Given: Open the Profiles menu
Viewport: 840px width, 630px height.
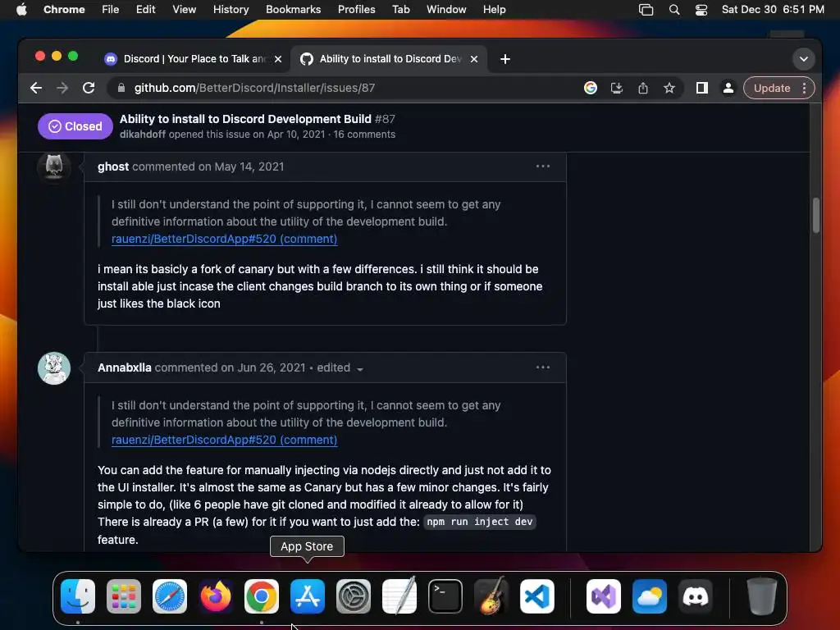Looking at the screenshot, I should tap(356, 10).
